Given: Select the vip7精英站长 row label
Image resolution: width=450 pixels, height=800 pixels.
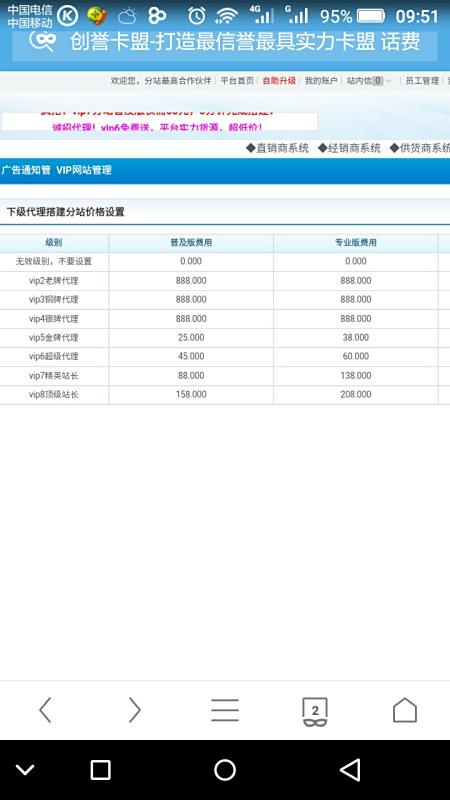Looking at the screenshot, I should (x=54, y=376).
